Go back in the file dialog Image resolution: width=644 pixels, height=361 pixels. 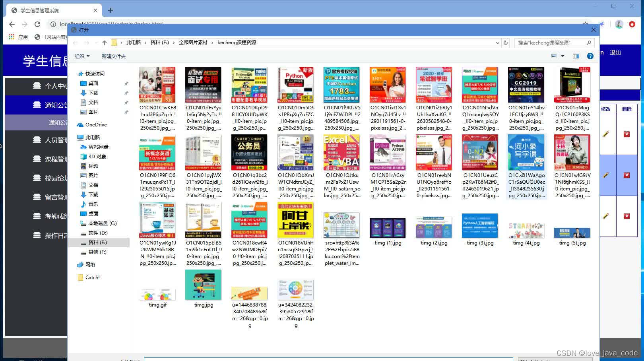76,43
